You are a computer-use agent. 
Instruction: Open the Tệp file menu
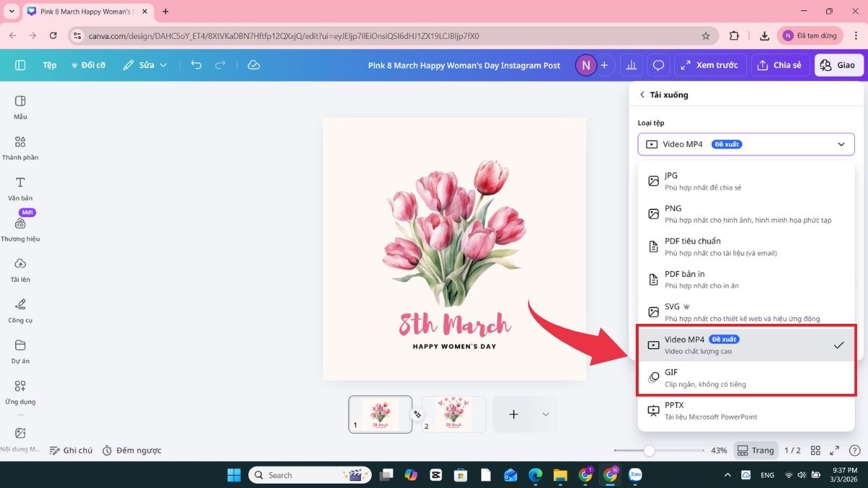click(49, 65)
